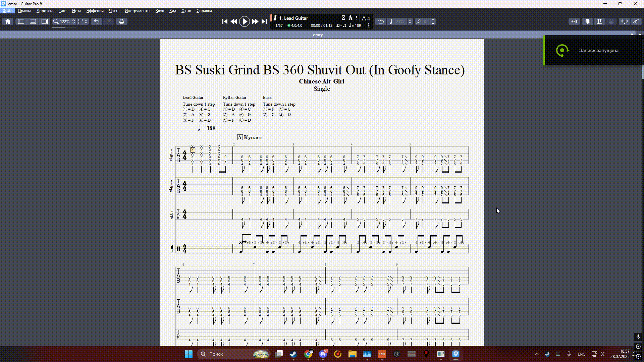Expand the layout view mode dropdown
644x362 pixels.
point(83,21)
